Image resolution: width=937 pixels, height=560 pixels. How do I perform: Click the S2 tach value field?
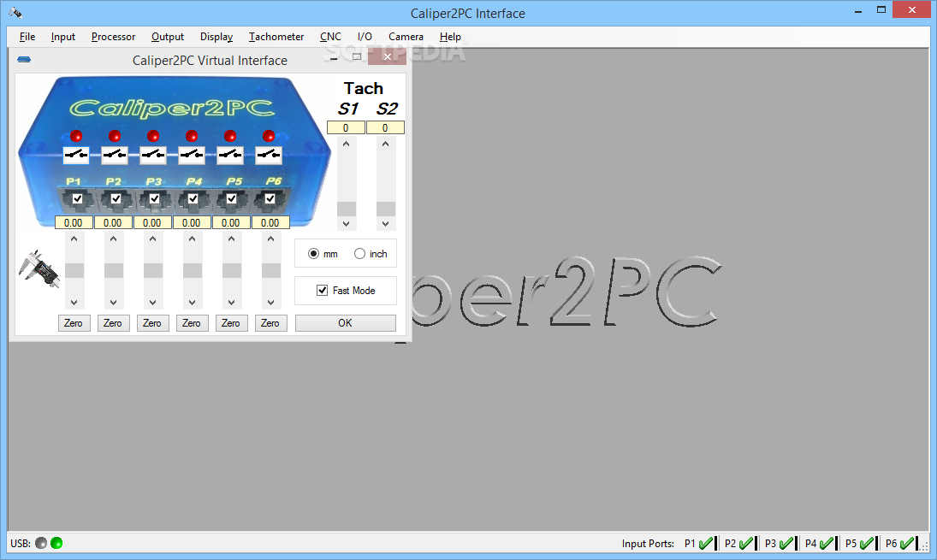(x=385, y=127)
